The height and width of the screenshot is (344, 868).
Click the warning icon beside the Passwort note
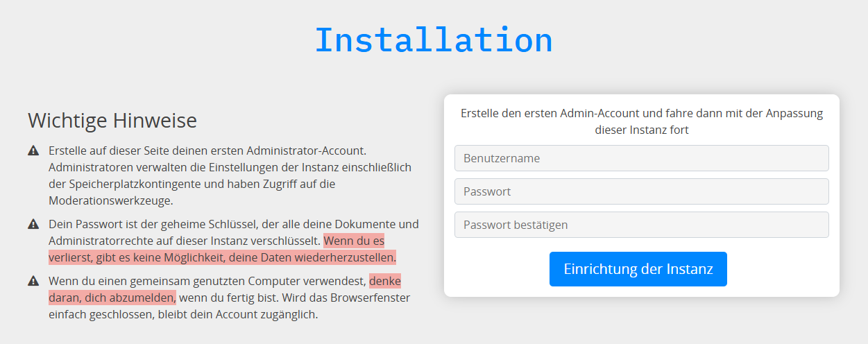pyautogui.click(x=33, y=224)
